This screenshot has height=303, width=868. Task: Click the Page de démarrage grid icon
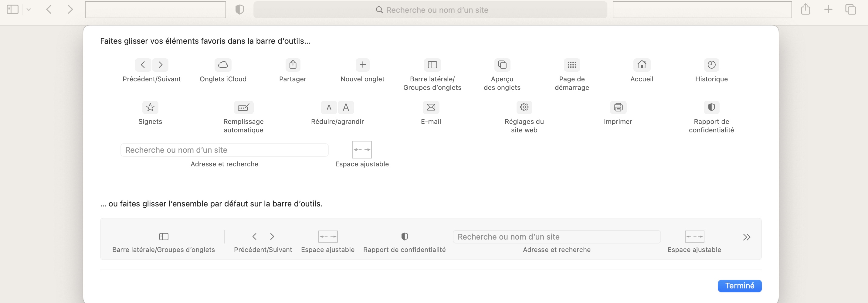coord(571,65)
